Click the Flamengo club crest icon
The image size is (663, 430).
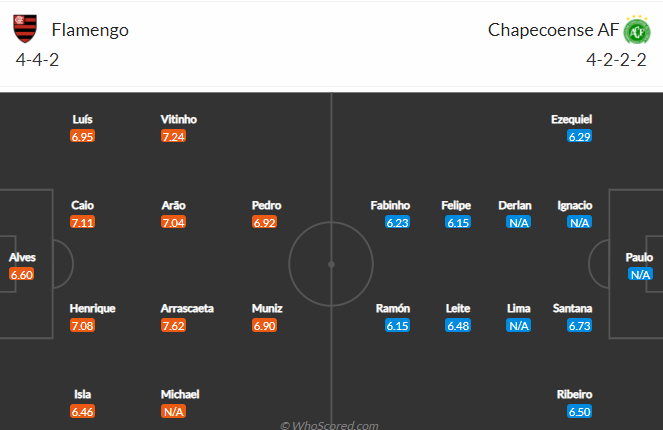point(25,29)
